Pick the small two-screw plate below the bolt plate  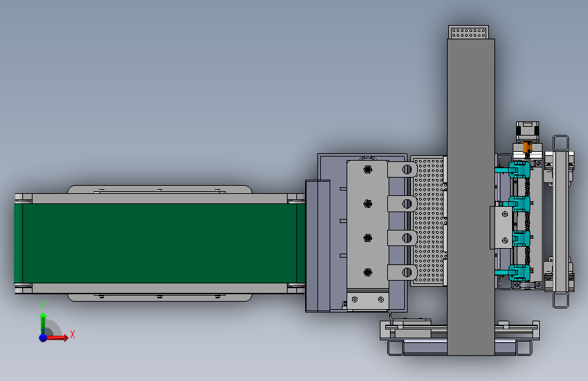click(368, 300)
